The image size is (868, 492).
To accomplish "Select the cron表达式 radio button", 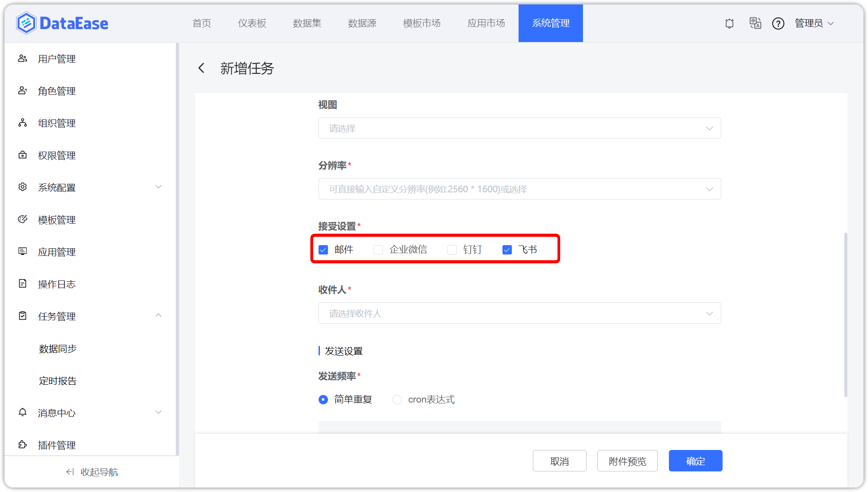I will tap(397, 399).
